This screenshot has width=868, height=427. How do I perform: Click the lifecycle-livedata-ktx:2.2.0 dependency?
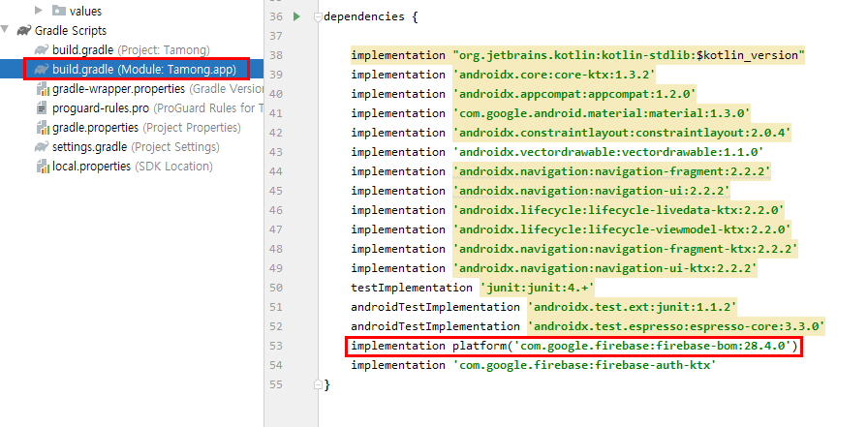618,210
